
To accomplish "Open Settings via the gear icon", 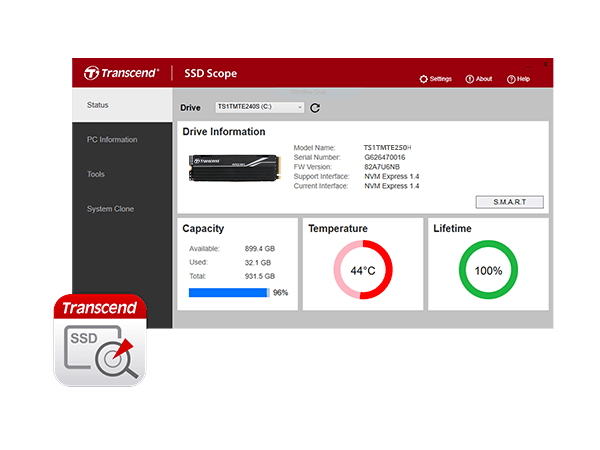I will click(x=423, y=79).
